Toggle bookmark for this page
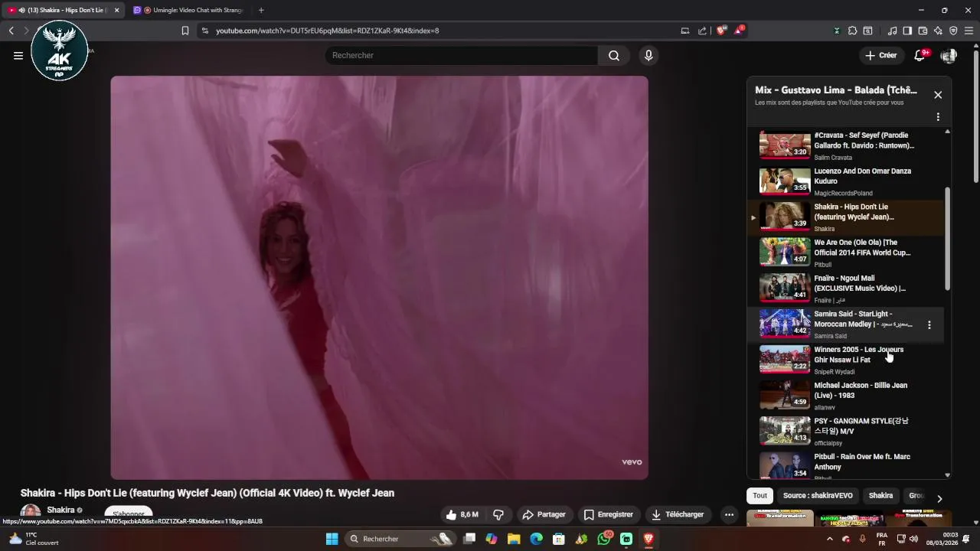This screenshot has height=551, width=980. (x=185, y=31)
